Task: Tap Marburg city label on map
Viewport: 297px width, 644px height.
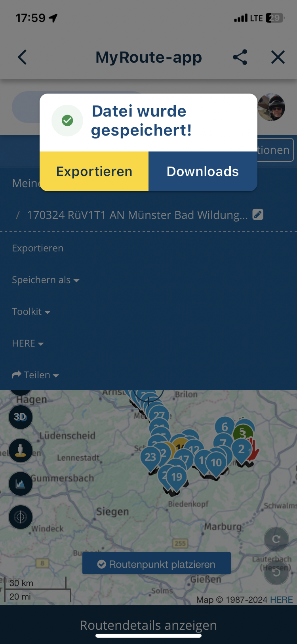Action: [223, 527]
